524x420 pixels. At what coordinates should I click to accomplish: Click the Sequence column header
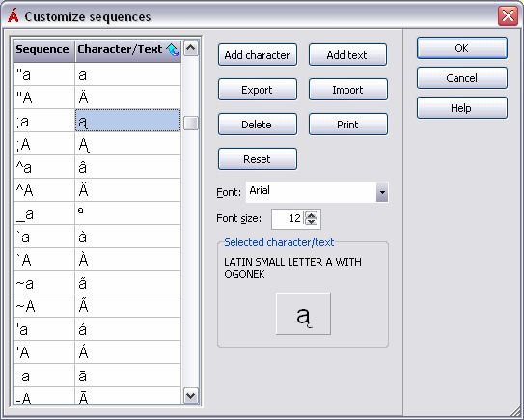point(43,51)
